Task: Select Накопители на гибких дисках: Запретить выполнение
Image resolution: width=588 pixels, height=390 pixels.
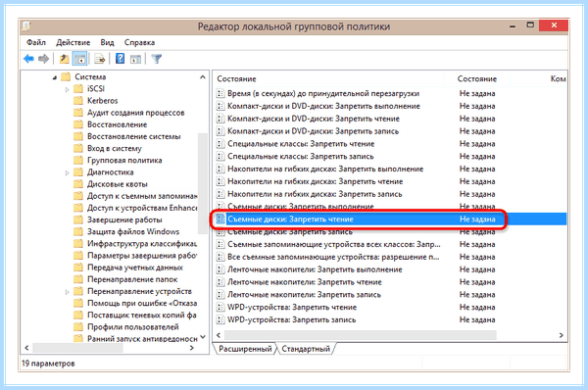Action: [325, 170]
